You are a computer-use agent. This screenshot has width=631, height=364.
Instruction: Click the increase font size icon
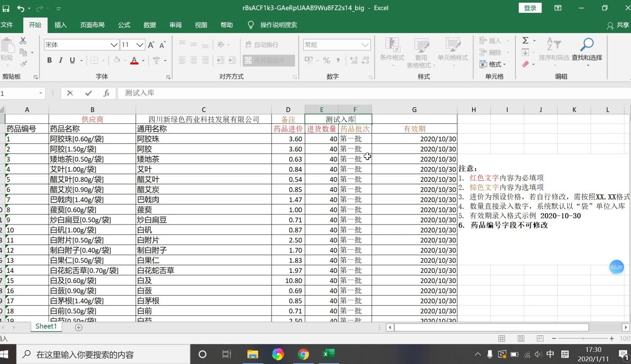coord(151,45)
